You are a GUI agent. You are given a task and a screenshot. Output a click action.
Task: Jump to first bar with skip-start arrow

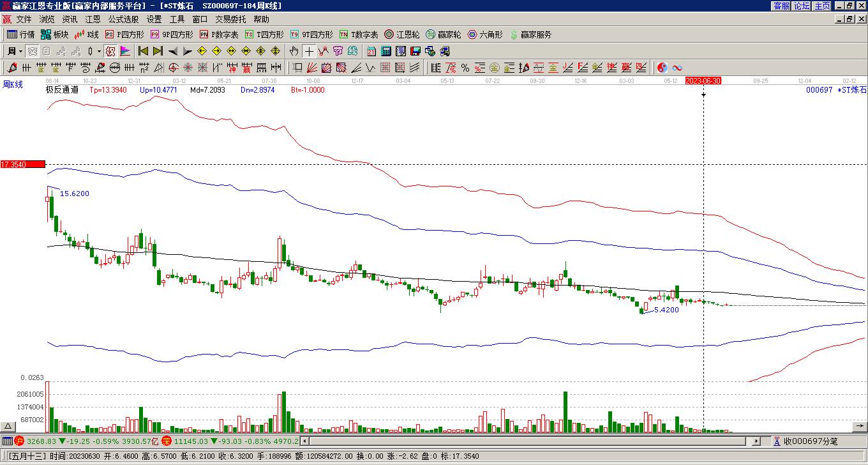143,51
